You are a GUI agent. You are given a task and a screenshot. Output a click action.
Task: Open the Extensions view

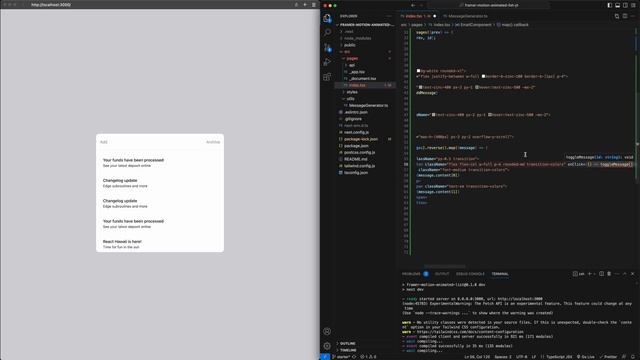click(327, 77)
